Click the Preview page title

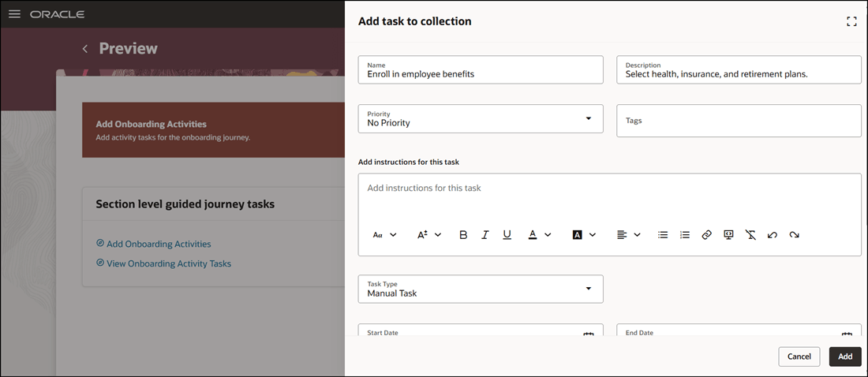(x=129, y=49)
